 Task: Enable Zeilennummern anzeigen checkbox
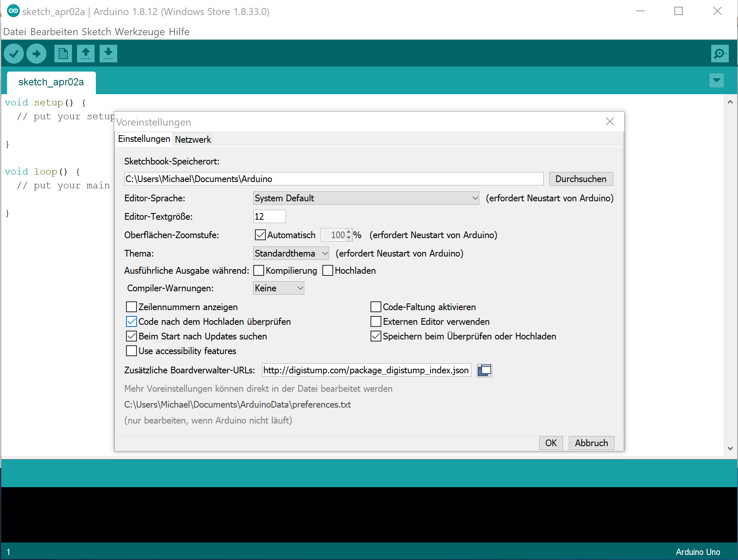(x=131, y=307)
